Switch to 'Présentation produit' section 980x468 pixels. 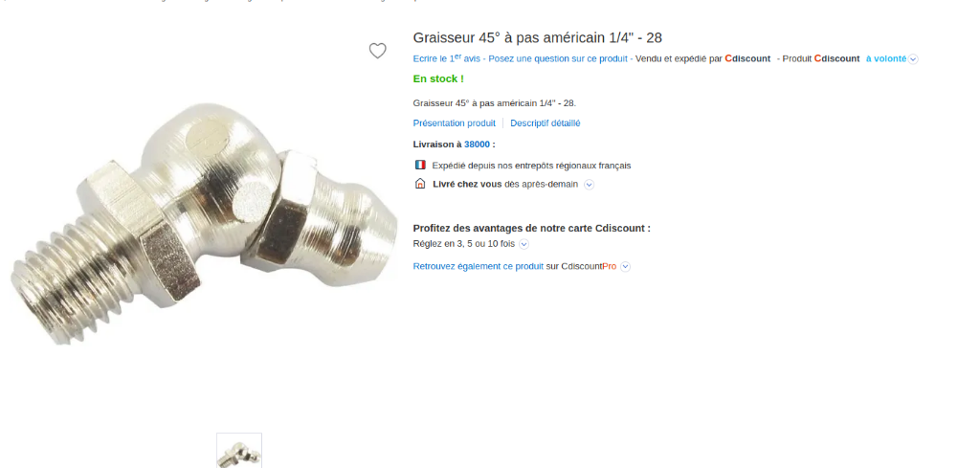point(454,123)
